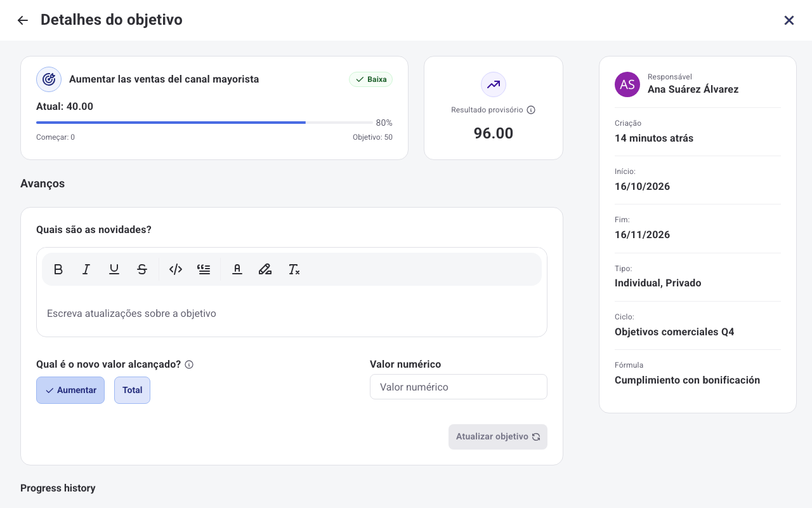Image resolution: width=812 pixels, height=508 pixels.
Task: Underline the selected text
Action: point(114,269)
